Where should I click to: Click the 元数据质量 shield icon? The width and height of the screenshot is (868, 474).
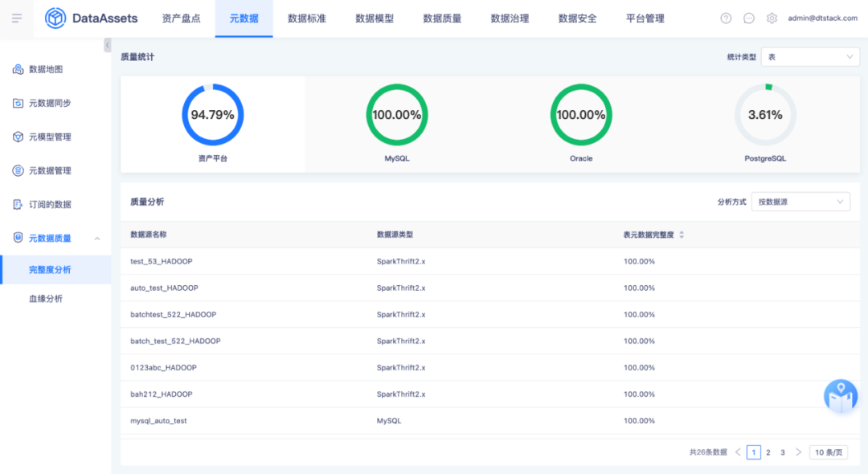coord(18,238)
